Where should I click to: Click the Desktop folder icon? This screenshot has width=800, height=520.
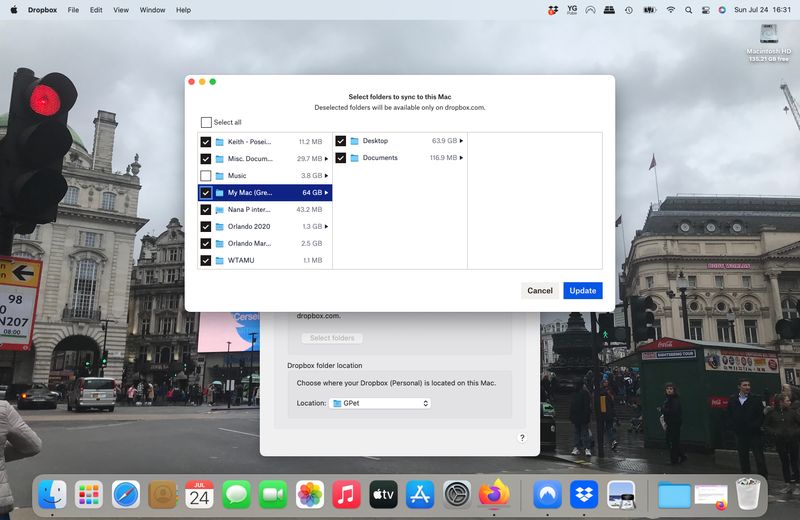click(354, 141)
